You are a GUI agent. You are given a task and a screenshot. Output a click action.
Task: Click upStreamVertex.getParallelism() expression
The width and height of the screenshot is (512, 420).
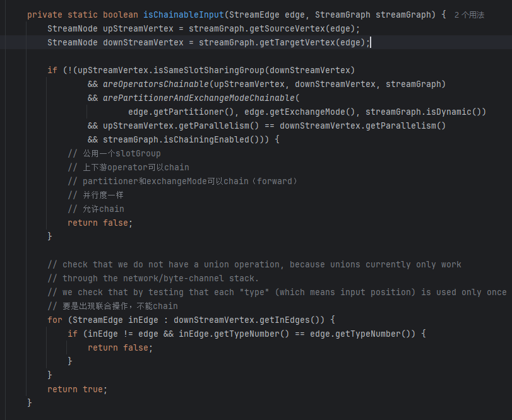point(181,125)
